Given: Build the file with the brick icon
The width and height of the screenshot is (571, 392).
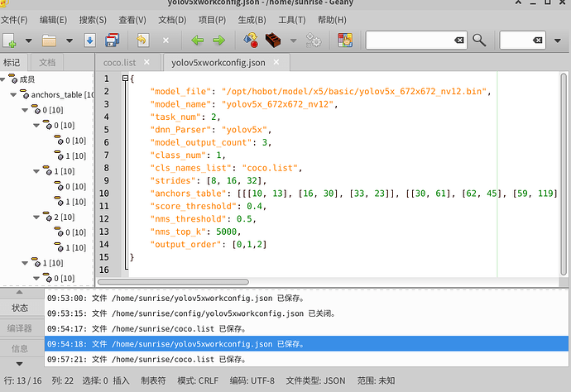Looking at the screenshot, I should tap(273, 40).
